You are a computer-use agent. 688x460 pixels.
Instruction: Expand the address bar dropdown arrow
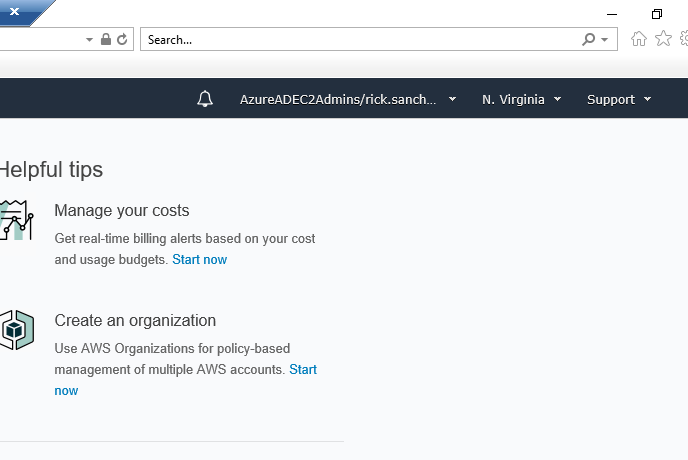coord(89,40)
